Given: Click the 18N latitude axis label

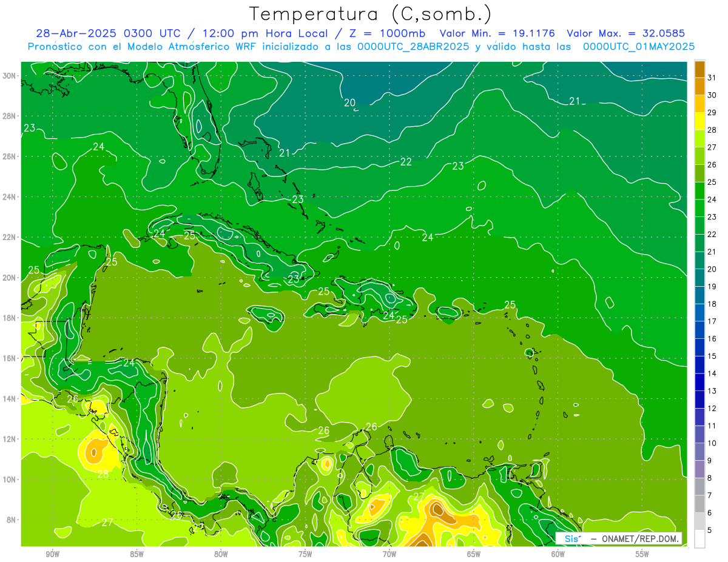Looking at the screenshot, I should (x=10, y=318).
